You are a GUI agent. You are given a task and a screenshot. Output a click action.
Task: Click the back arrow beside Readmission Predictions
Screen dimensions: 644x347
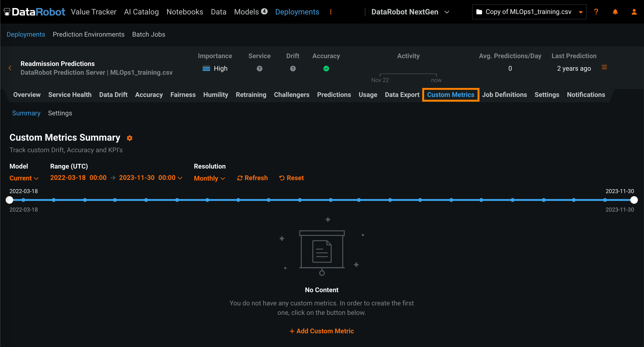click(x=10, y=68)
